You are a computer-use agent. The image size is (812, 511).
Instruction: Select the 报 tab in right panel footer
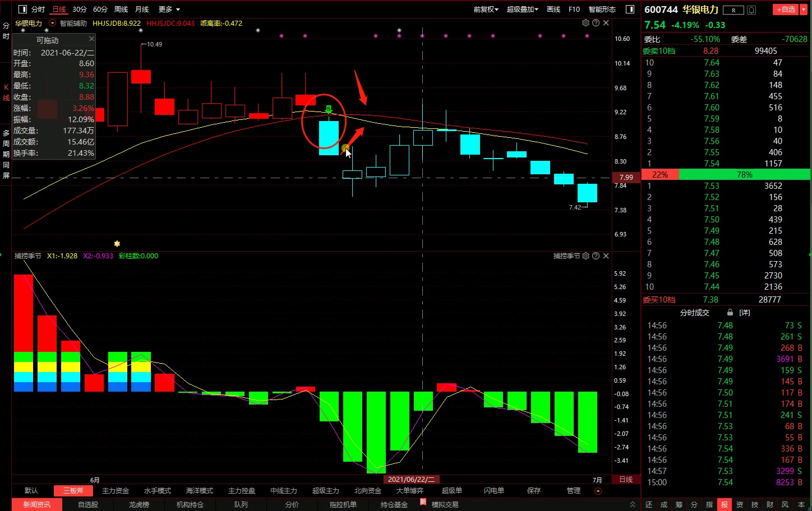(x=725, y=505)
